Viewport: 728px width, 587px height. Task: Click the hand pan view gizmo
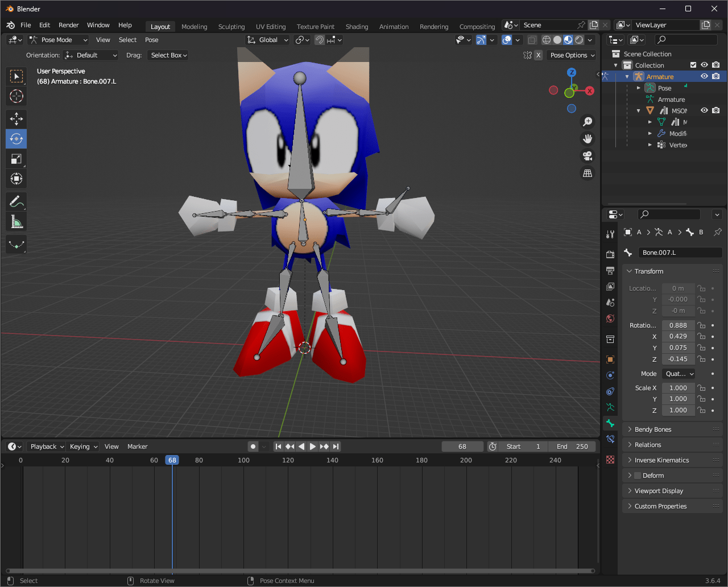click(x=588, y=139)
